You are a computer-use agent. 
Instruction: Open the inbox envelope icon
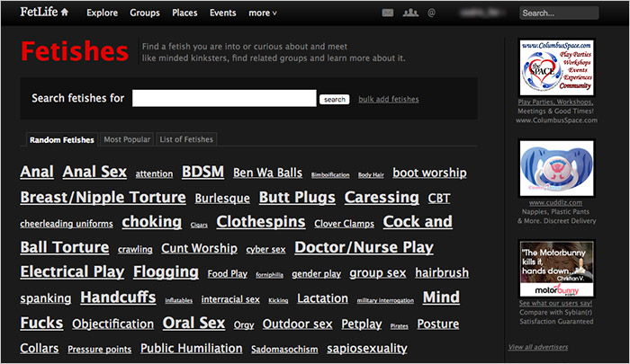(388, 13)
